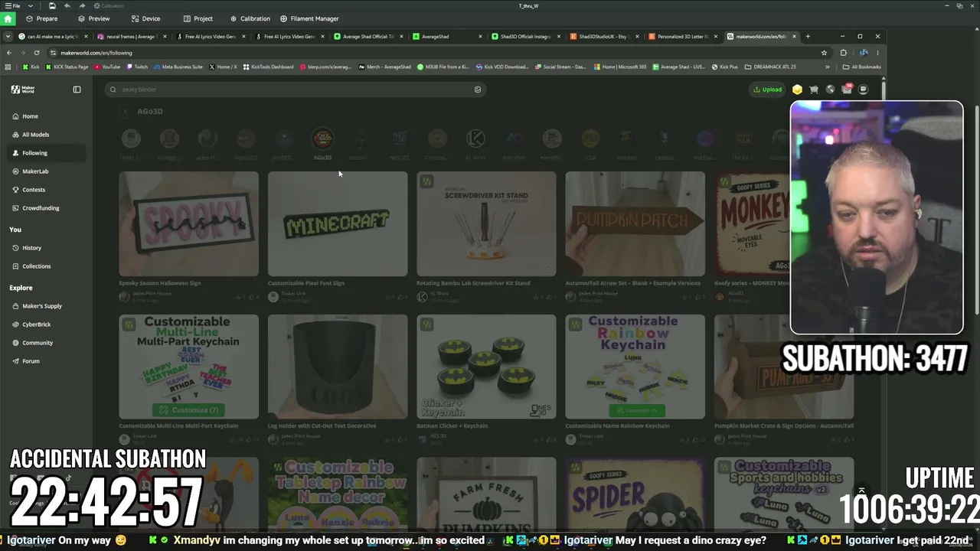Undo with the top toolbar arrow

(x=67, y=5)
